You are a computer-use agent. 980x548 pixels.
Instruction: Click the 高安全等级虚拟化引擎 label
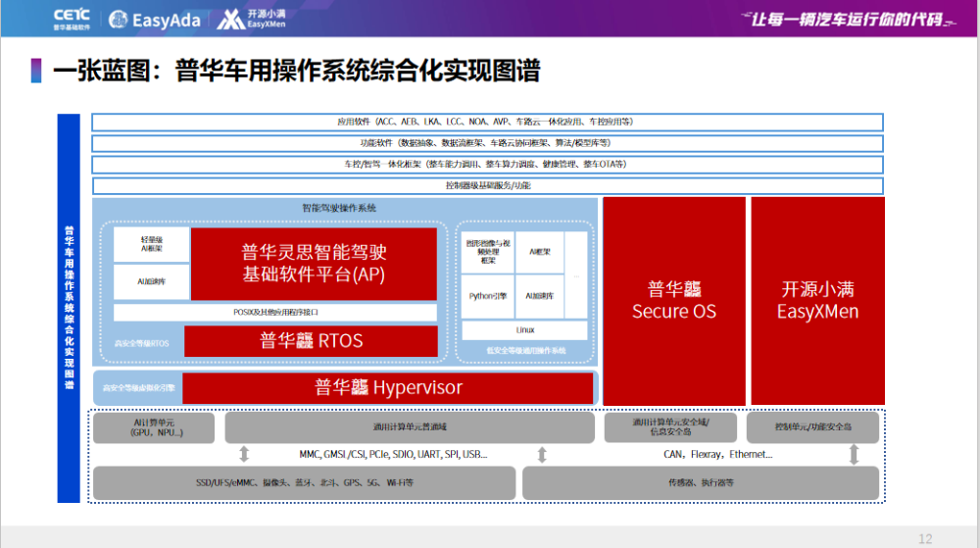[x=139, y=388]
